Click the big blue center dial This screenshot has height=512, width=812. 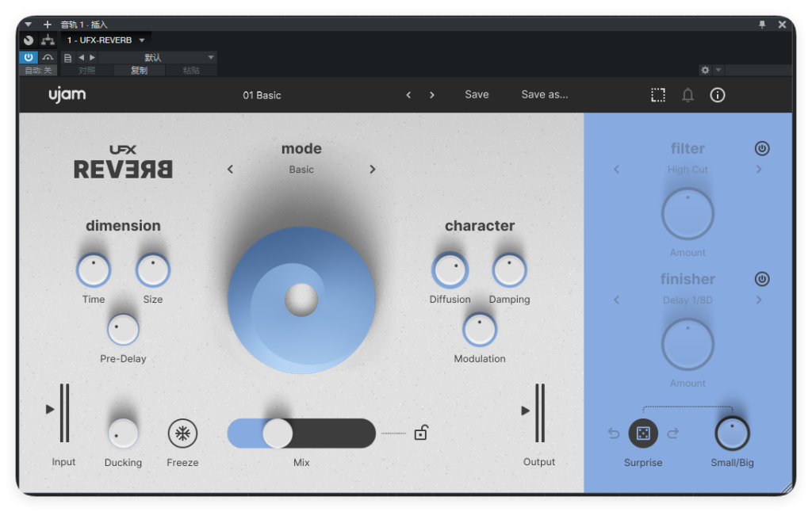pyautogui.click(x=301, y=300)
